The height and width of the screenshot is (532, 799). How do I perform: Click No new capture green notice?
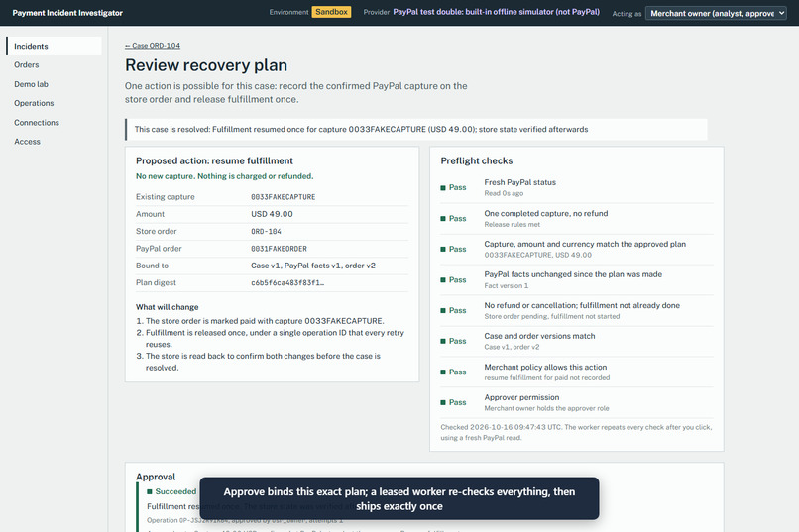click(x=224, y=176)
